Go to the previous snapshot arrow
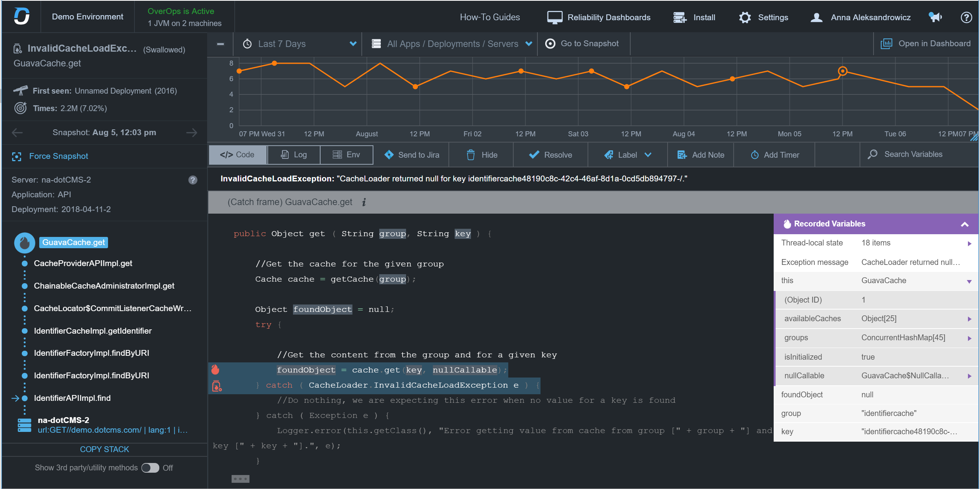 point(17,133)
